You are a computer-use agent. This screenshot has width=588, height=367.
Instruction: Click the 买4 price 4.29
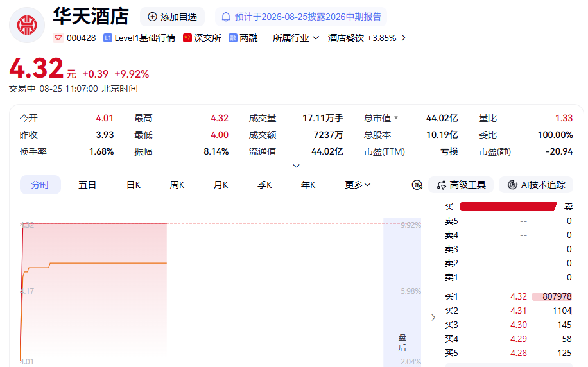click(x=519, y=339)
